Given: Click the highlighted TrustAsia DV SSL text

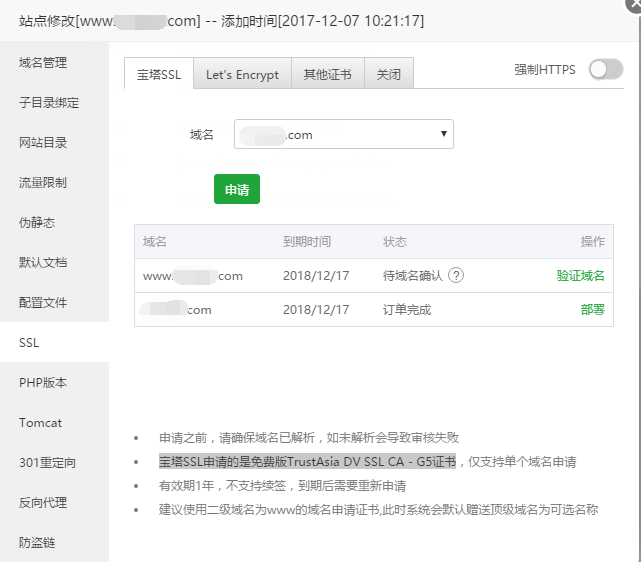Looking at the screenshot, I should point(307,461).
